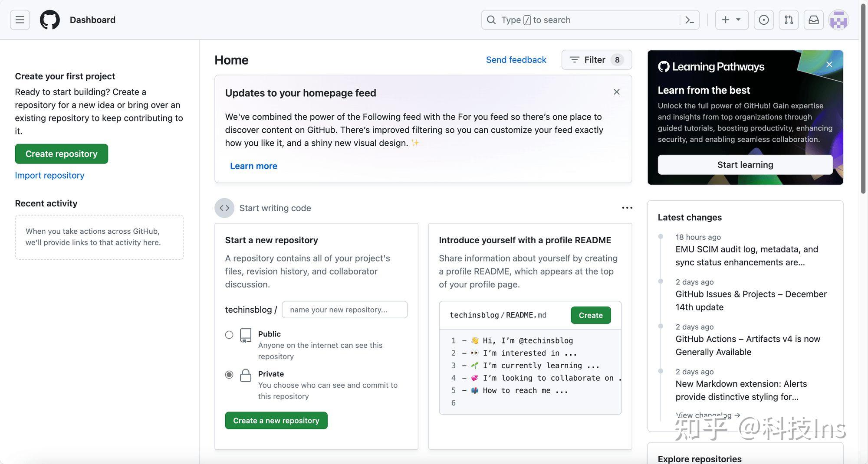Open the command palette terminal icon

690,20
